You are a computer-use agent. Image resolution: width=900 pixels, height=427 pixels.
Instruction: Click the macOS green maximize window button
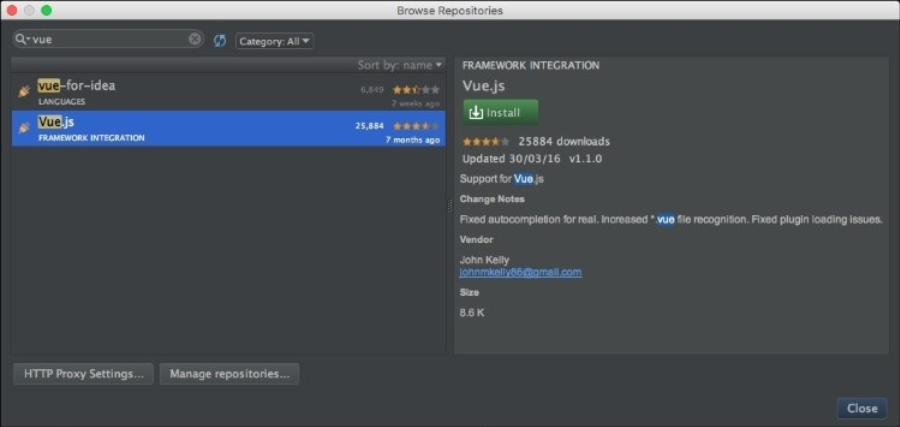pos(46,10)
